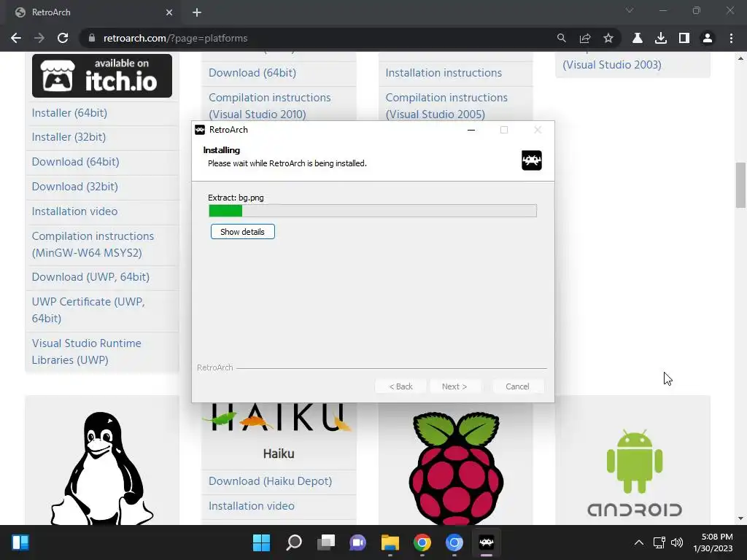The height and width of the screenshot is (560, 747).
Task: Open File Explorer from the taskbar
Action: pos(390,542)
